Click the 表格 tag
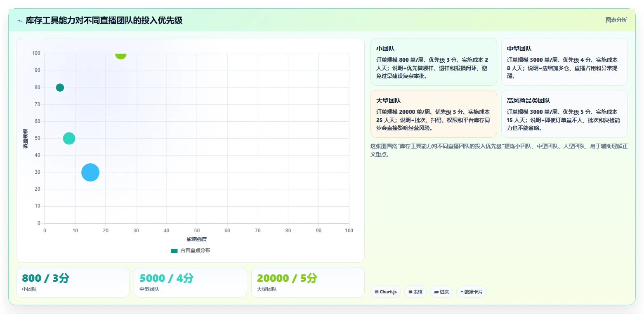 point(415,292)
